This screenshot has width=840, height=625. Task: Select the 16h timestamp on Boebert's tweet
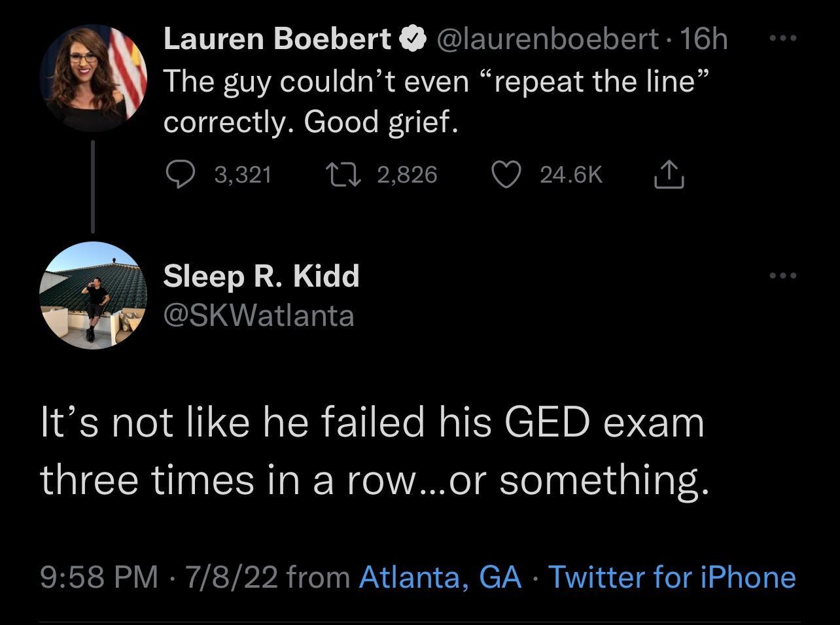(x=704, y=37)
